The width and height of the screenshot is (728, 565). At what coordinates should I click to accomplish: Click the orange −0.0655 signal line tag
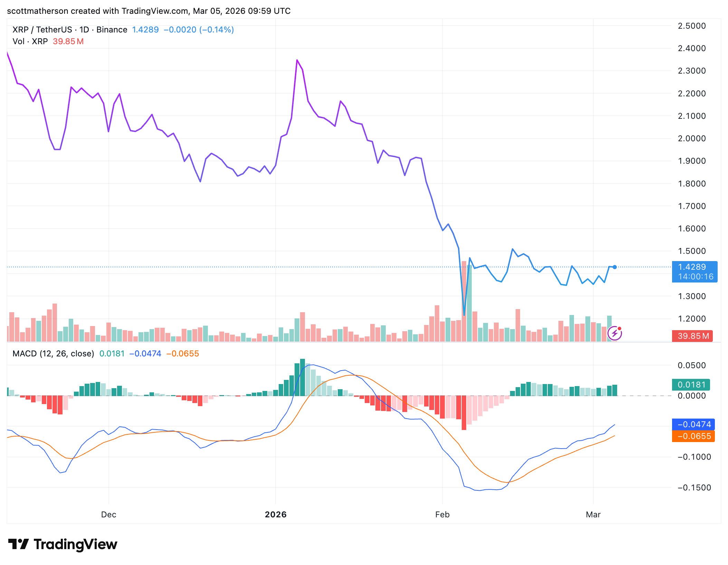(x=693, y=436)
